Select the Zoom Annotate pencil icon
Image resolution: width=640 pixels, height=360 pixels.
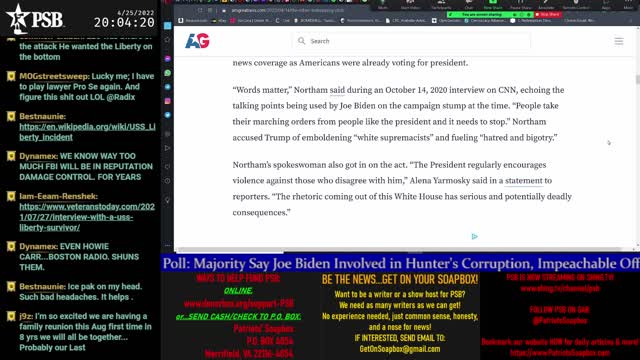(x=546, y=3)
